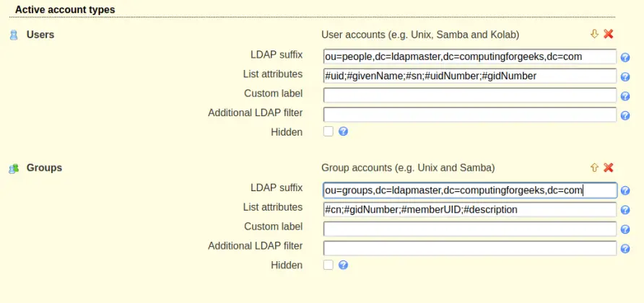Click 'User accounts (e.g. Unix, Samba and Kolab)' text
This screenshot has width=644, height=303.
click(420, 35)
